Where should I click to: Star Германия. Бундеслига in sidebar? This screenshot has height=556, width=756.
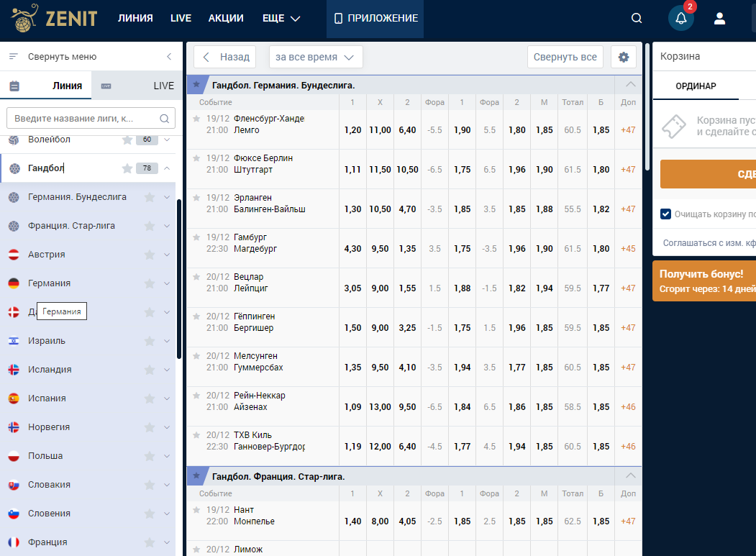click(150, 197)
